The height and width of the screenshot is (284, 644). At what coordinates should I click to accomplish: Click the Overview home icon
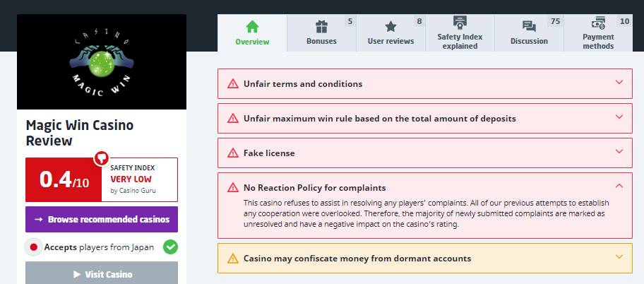pyautogui.click(x=252, y=26)
